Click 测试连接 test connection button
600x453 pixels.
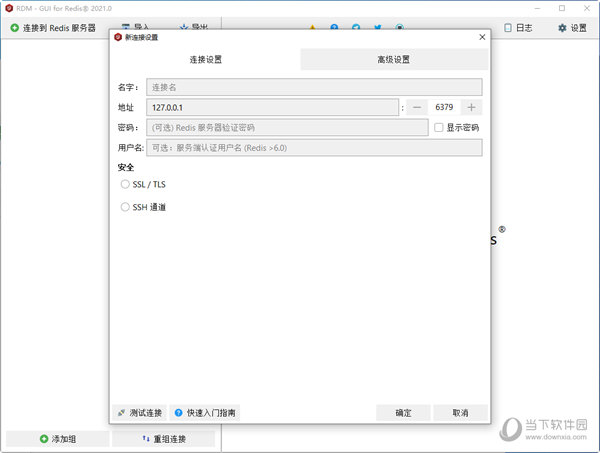pos(140,413)
